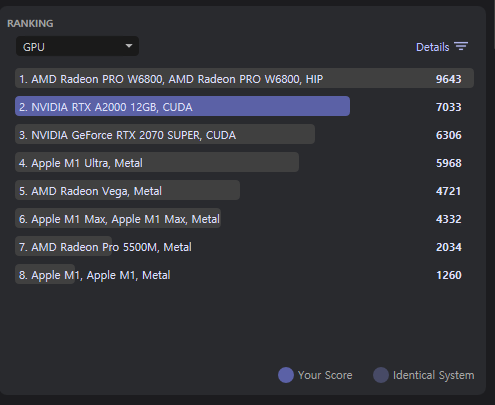Screen dimensions: 495x405
Task: Click the score 9643 value
Action: (x=449, y=79)
